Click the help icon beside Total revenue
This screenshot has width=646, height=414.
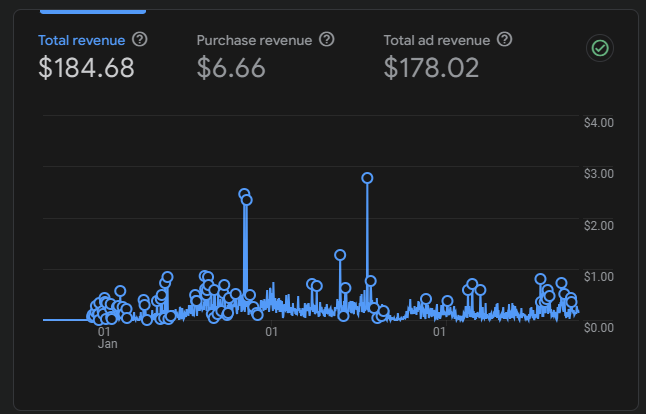tap(140, 40)
